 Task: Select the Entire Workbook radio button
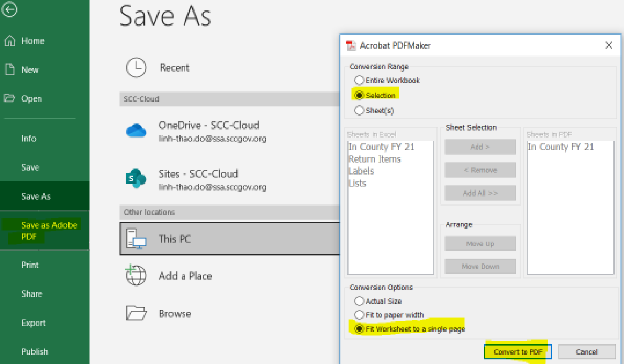pyautogui.click(x=359, y=80)
